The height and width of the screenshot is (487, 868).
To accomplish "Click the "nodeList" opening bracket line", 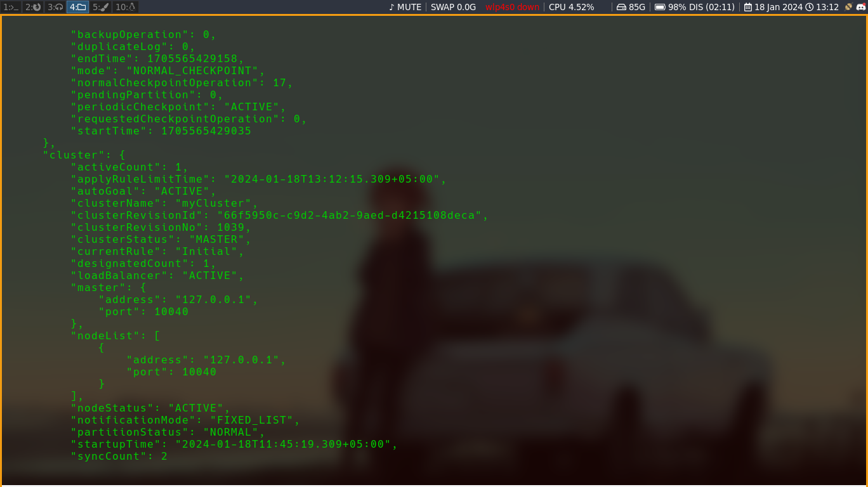I will pyautogui.click(x=115, y=336).
